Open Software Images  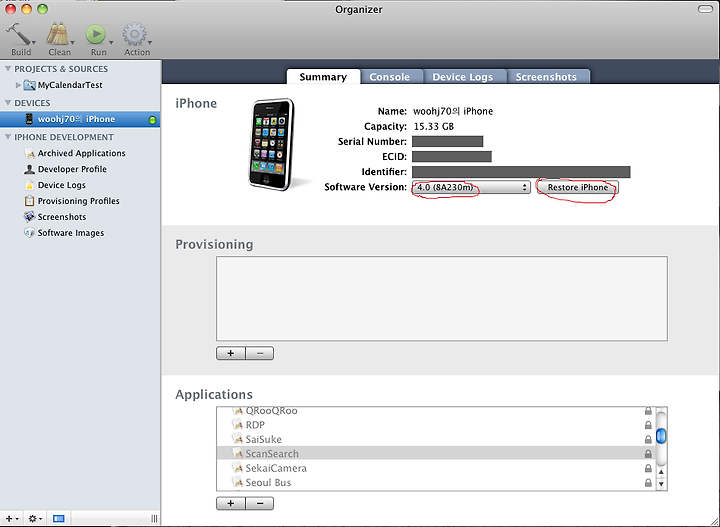[71, 233]
